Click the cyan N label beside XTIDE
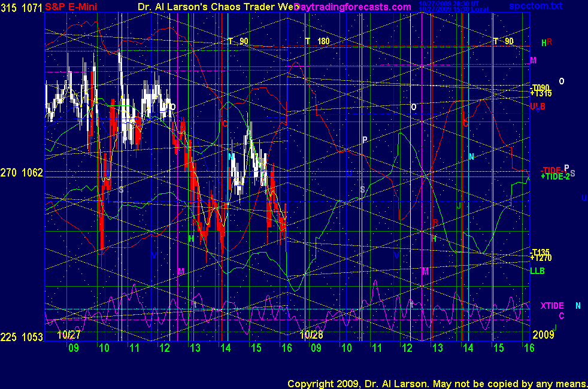 coord(578,306)
